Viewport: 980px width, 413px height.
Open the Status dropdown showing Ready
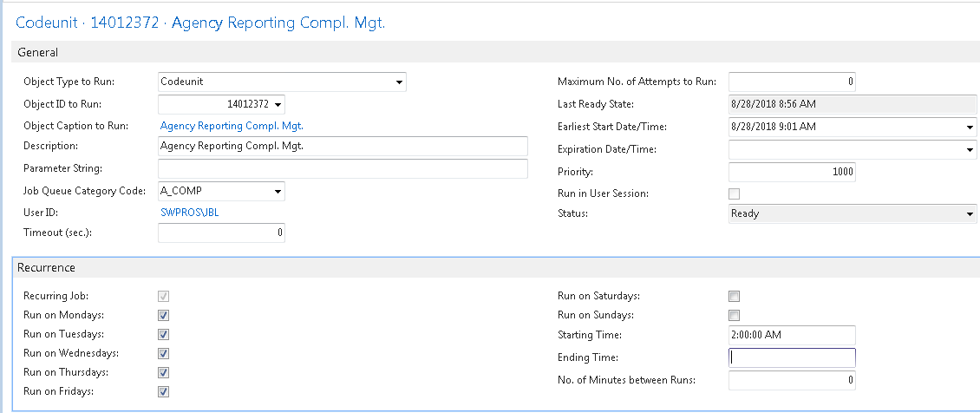pos(970,214)
